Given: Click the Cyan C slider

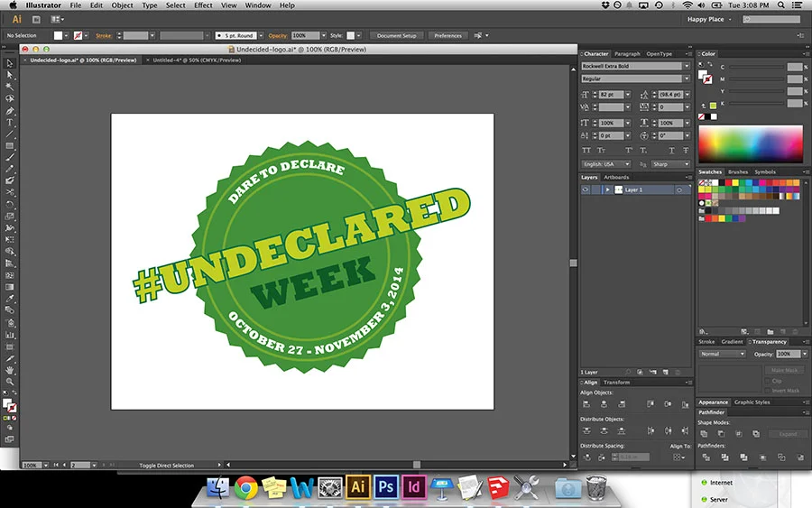Looking at the screenshot, I should 757,67.
